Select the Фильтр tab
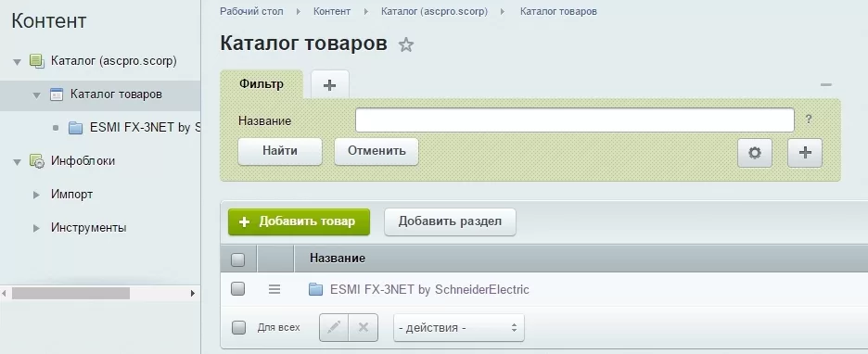 (x=262, y=84)
